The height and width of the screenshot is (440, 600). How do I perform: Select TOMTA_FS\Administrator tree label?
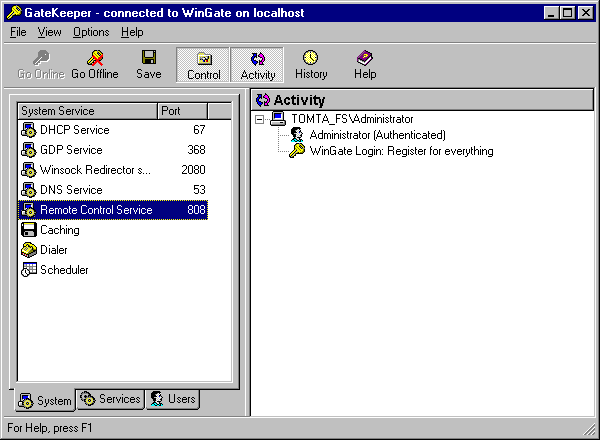coord(352,119)
